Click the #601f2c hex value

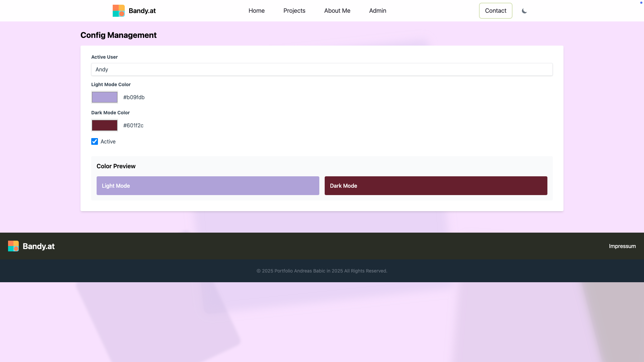(133, 125)
